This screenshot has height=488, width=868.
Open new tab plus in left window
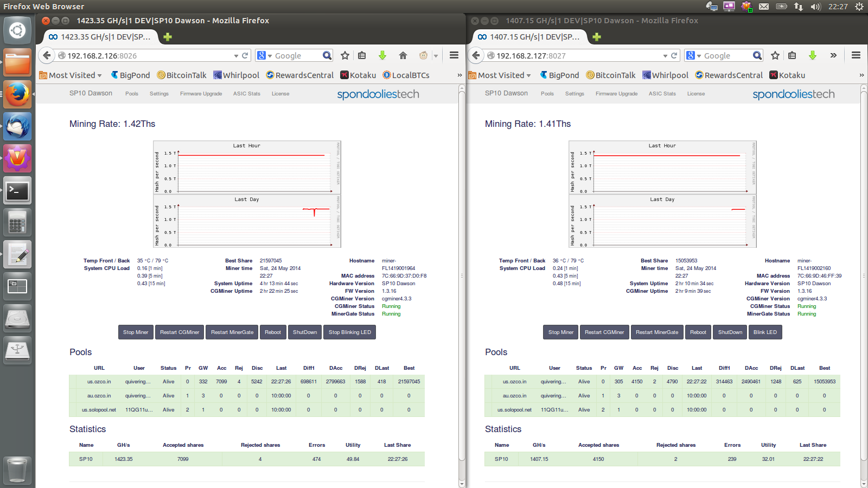pos(168,37)
